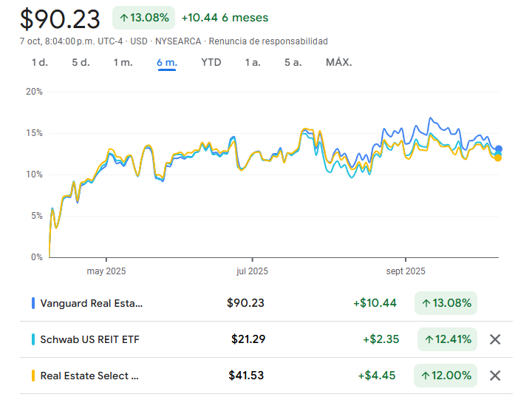The image size is (532, 397).
Task: Select the 1 d. time range
Action: (39, 62)
